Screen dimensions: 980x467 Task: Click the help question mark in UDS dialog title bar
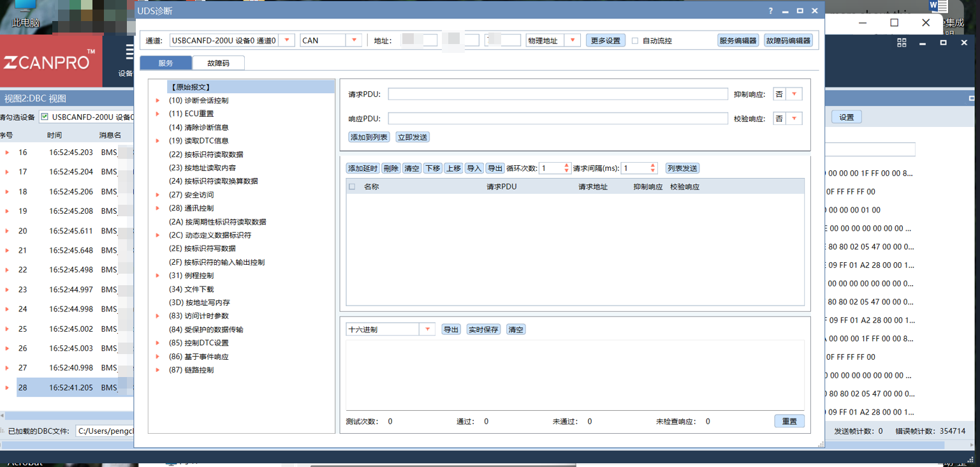click(x=770, y=11)
